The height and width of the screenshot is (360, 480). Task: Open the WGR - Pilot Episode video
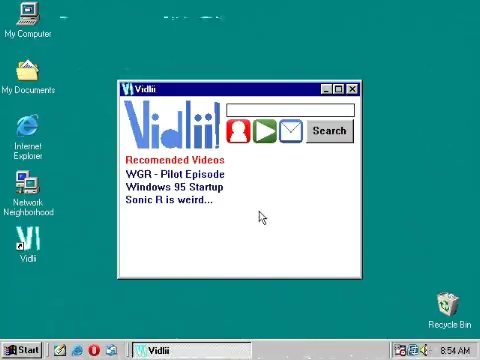[x=175, y=174]
